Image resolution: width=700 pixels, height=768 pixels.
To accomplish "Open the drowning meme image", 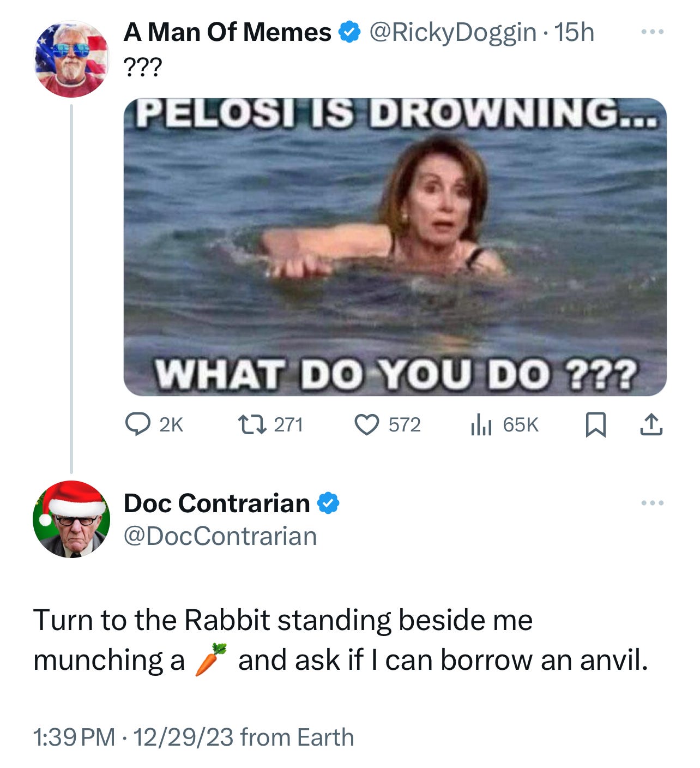I will pos(395,247).
